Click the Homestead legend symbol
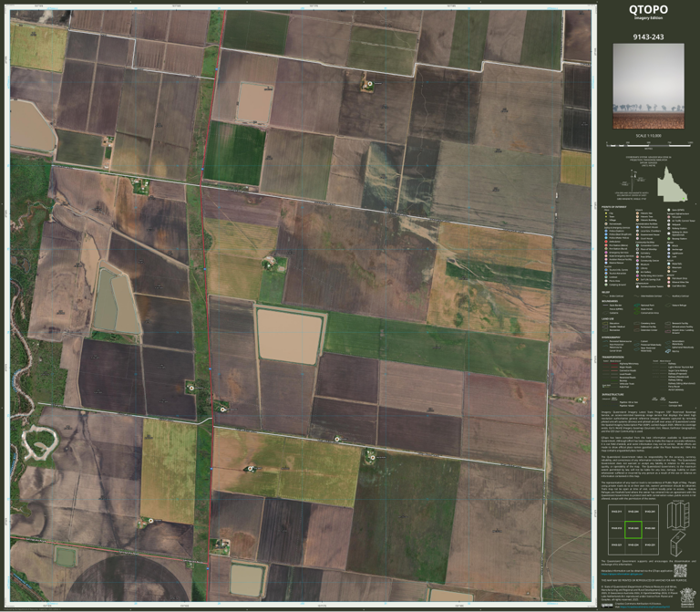700x612 pixels. pyautogui.click(x=606, y=223)
